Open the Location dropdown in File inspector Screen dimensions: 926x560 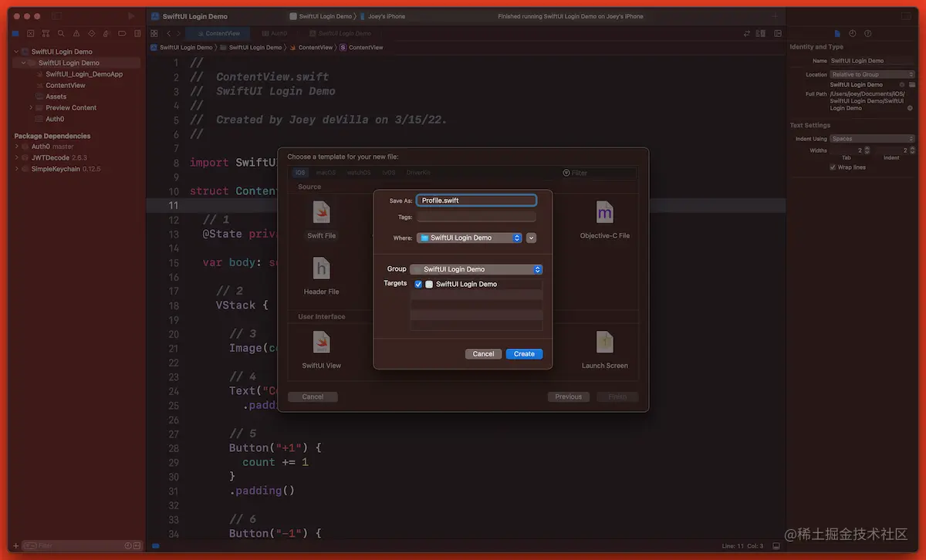[872, 74]
